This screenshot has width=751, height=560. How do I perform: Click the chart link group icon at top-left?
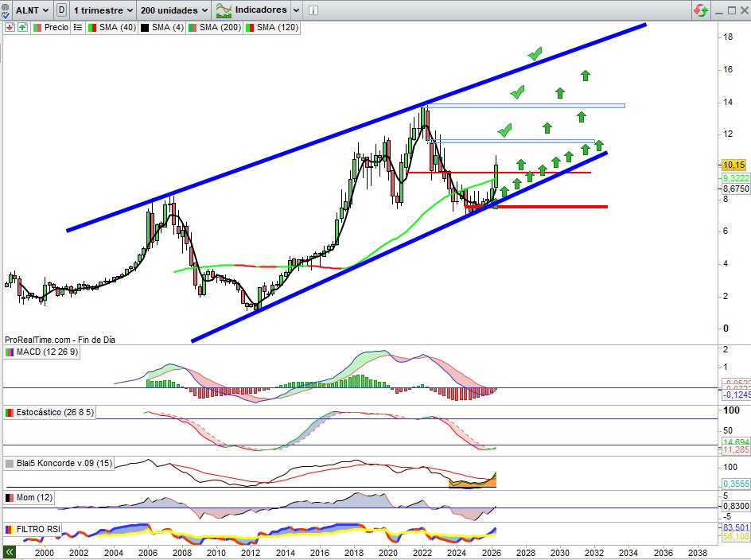(x=6, y=10)
